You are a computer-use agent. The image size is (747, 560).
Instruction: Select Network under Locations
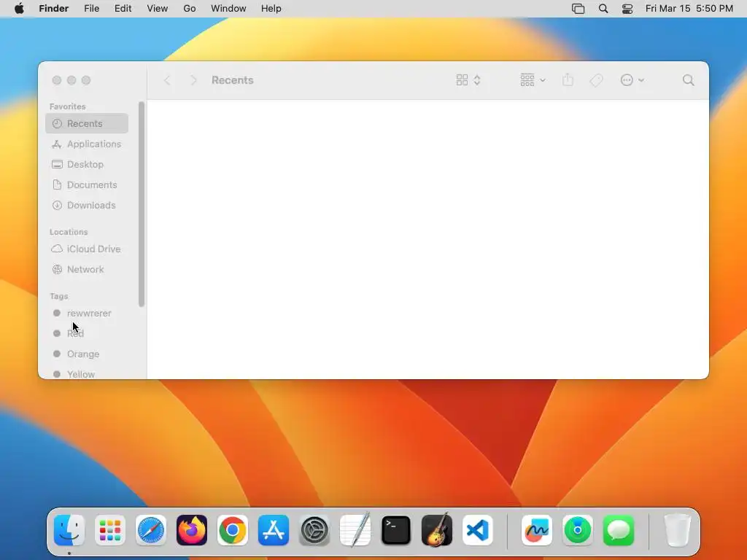coord(87,270)
